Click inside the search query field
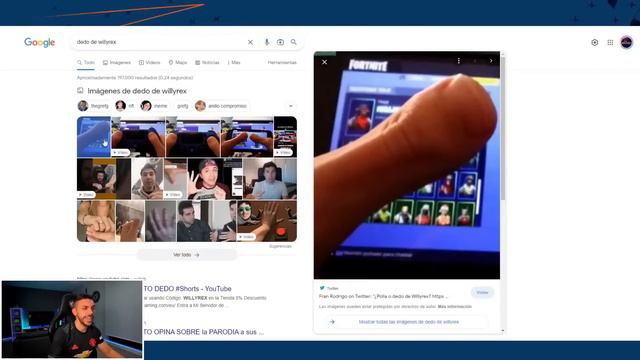The height and width of the screenshot is (360, 640). click(159, 42)
